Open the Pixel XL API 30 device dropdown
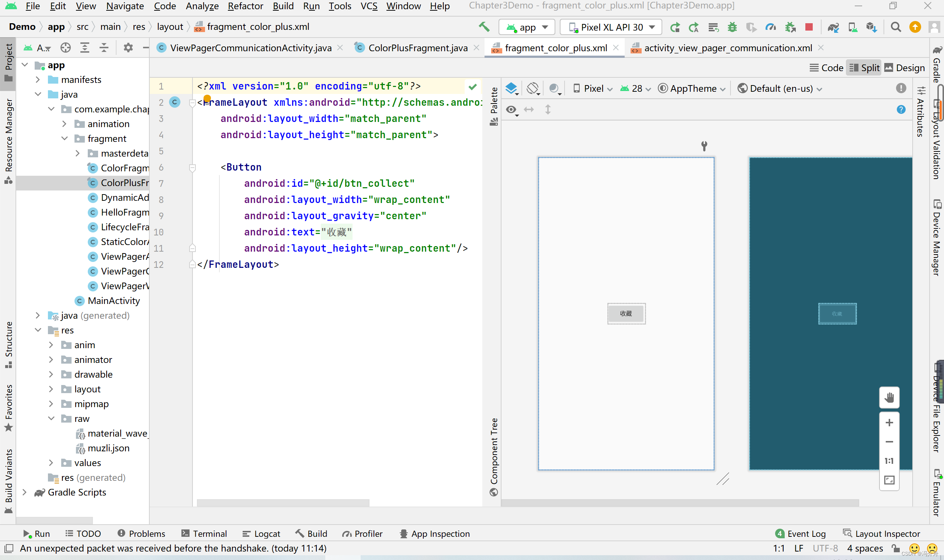Screen dimensions: 944x560 point(611,27)
